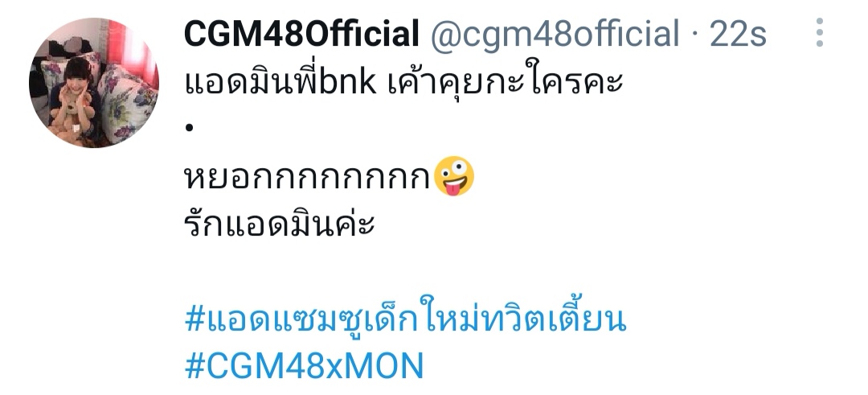Visit the @cgm48official handle link

[x=555, y=34]
